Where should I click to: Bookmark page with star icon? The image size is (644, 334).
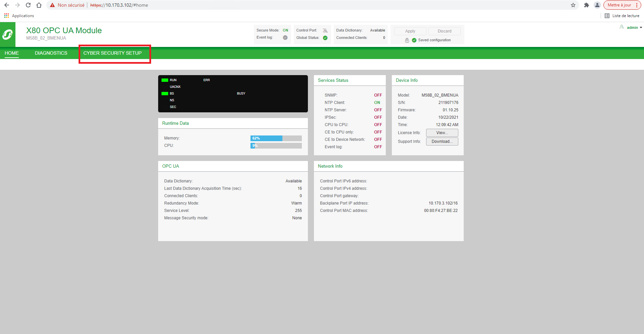[x=573, y=5]
